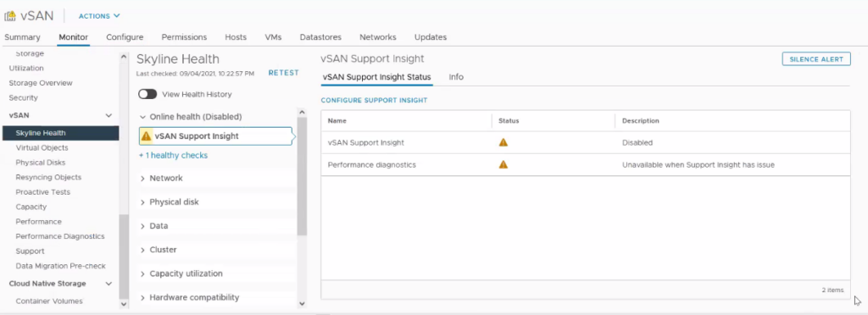Image resolution: width=868 pixels, height=315 pixels.
Task: Open the Datastores tab
Action: (x=320, y=37)
